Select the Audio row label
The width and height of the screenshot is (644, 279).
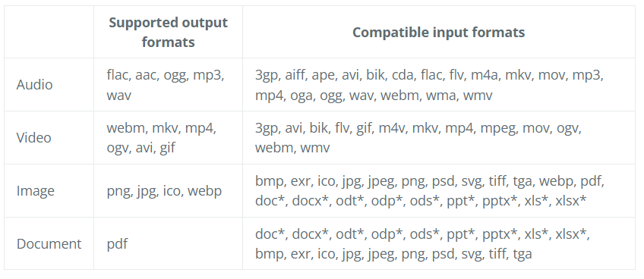tap(34, 84)
